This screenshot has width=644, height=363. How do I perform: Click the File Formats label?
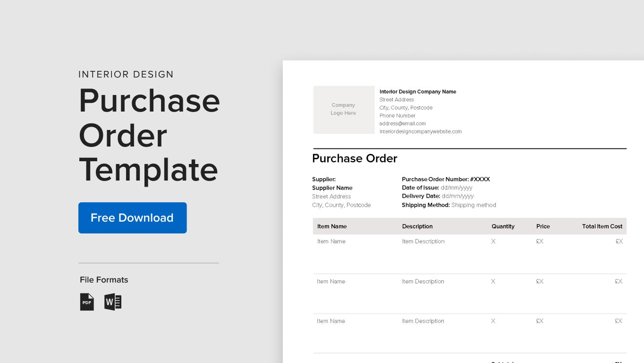click(x=104, y=280)
